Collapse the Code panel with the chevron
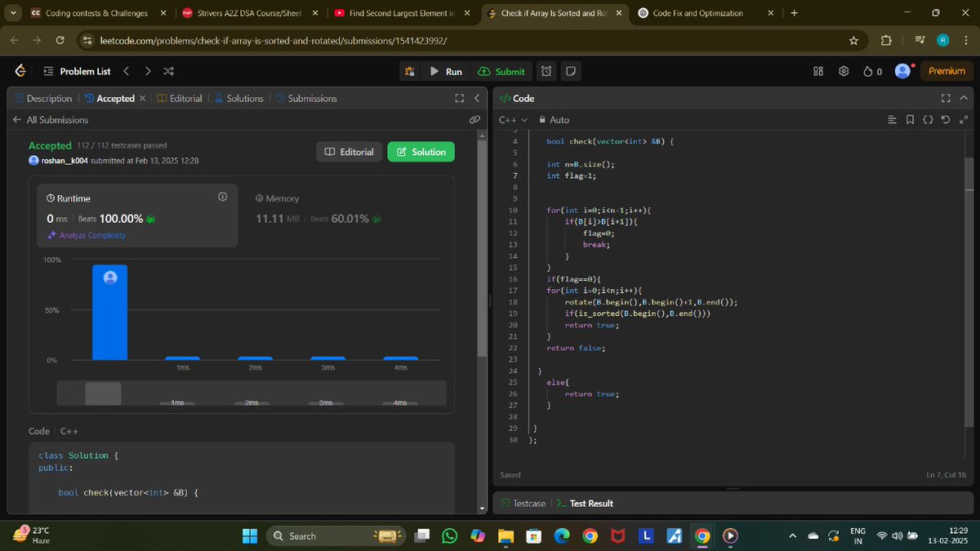 pos(963,98)
